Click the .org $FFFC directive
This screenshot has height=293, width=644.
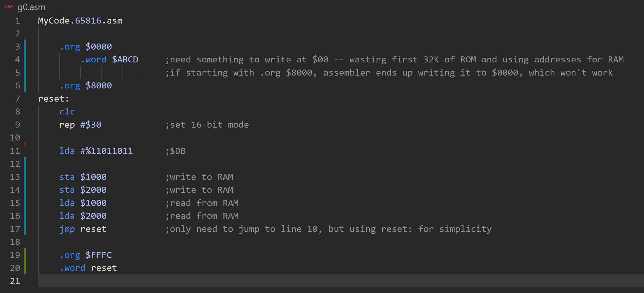pos(86,255)
